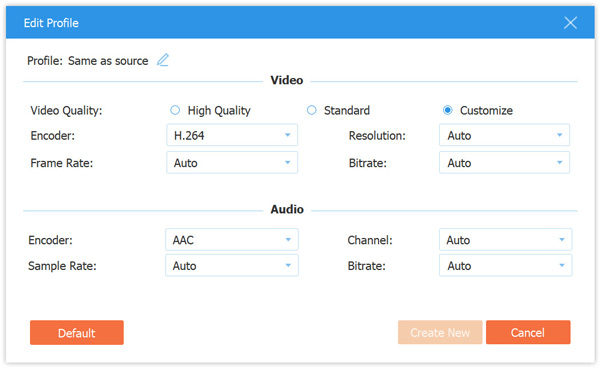Choose the Customize video quality option

click(x=447, y=110)
